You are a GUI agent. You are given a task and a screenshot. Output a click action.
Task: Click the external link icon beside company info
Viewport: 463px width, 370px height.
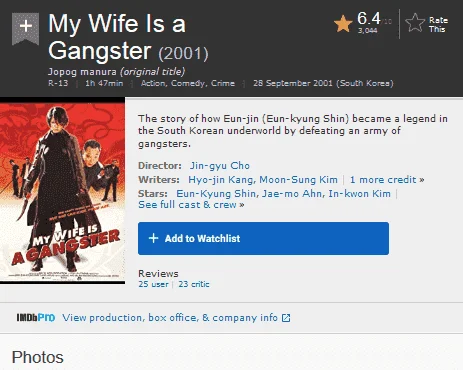(286, 318)
